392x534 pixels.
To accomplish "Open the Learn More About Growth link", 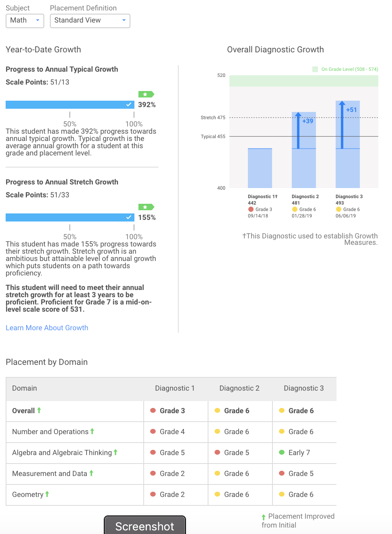I will 47,328.
